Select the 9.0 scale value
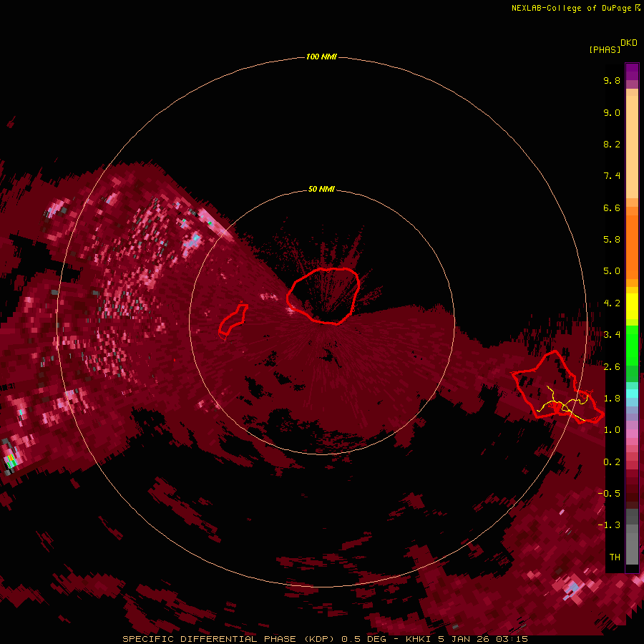 612,112
